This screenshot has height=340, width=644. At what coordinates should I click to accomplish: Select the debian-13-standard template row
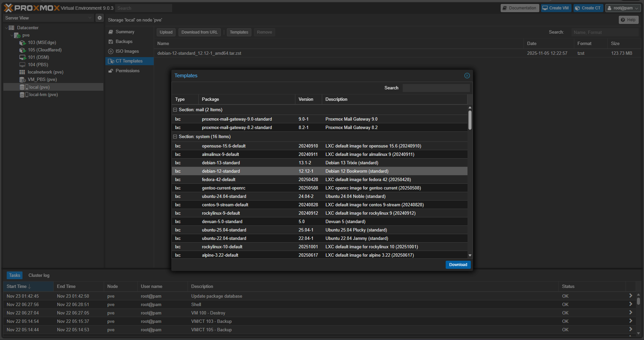click(319, 163)
